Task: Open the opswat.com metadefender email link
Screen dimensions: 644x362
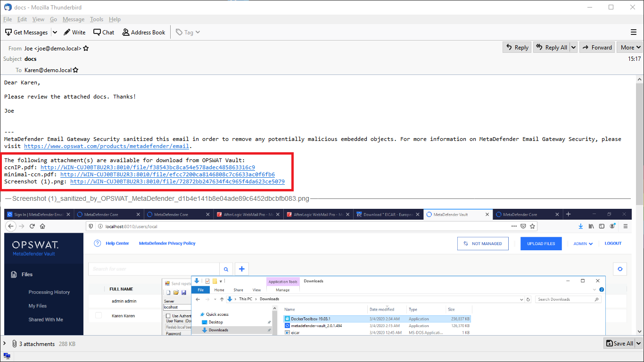Action: [107, 146]
